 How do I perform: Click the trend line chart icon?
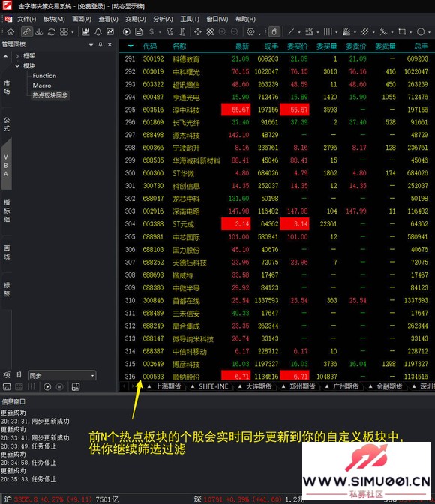coord(110,31)
